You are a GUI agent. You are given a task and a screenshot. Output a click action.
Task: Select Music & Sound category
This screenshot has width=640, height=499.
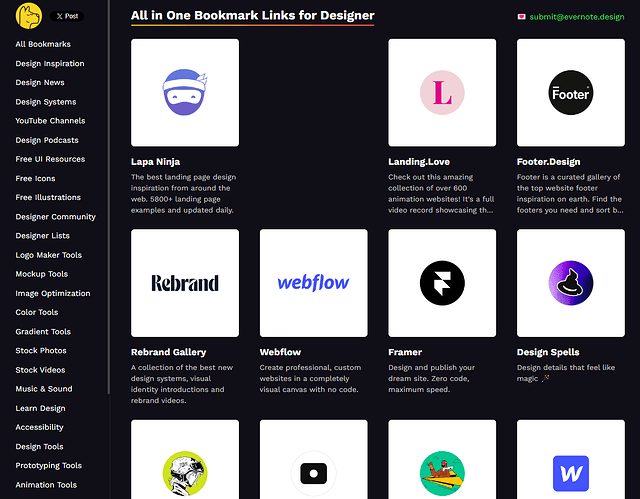pos(44,389)
